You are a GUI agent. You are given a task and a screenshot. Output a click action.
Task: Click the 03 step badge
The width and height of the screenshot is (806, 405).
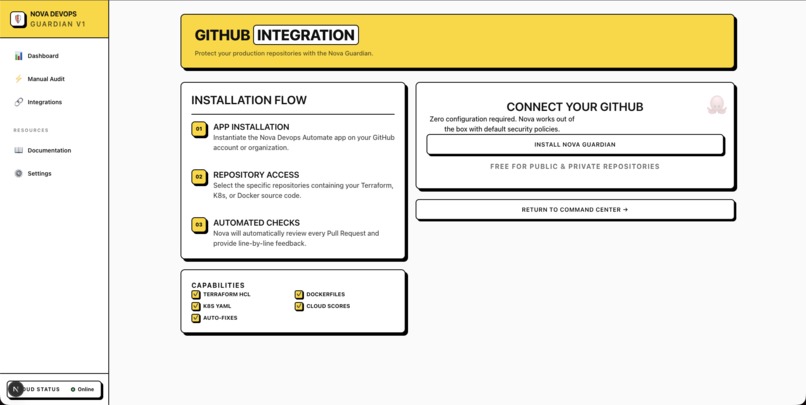click(x=199, y=225)
